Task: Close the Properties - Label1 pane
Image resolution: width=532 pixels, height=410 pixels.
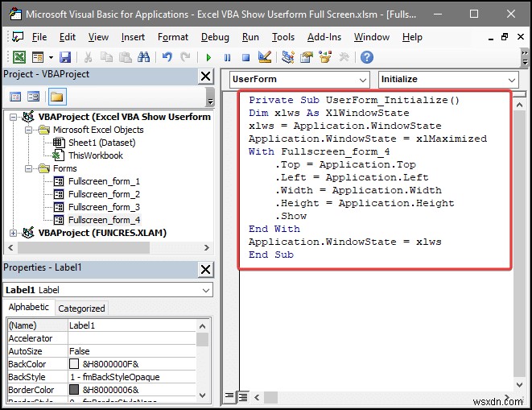Action: click(x=205, y=270)
